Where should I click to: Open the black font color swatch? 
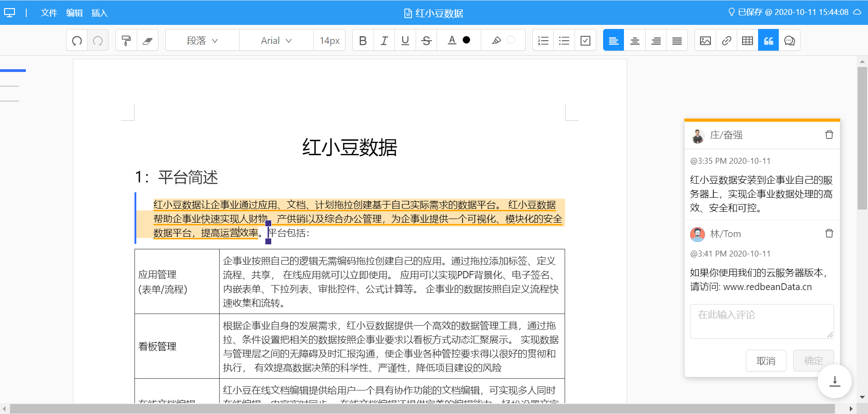click(x=466, y=40)
